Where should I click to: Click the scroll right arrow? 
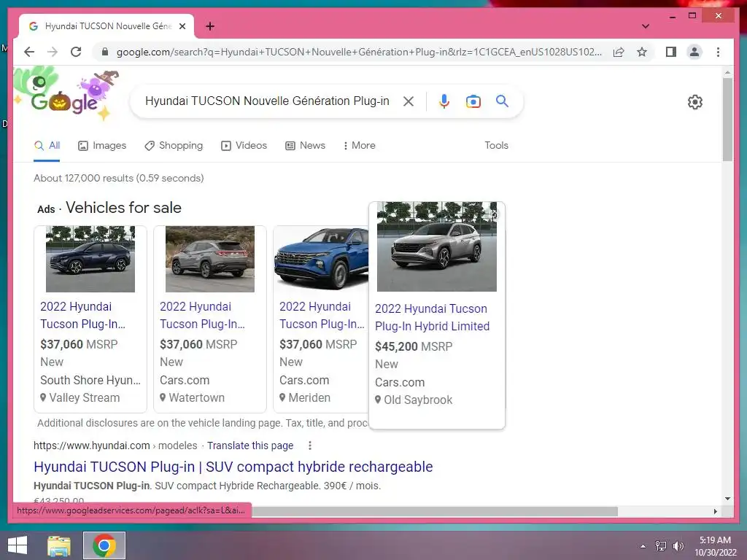pos(715,511)
